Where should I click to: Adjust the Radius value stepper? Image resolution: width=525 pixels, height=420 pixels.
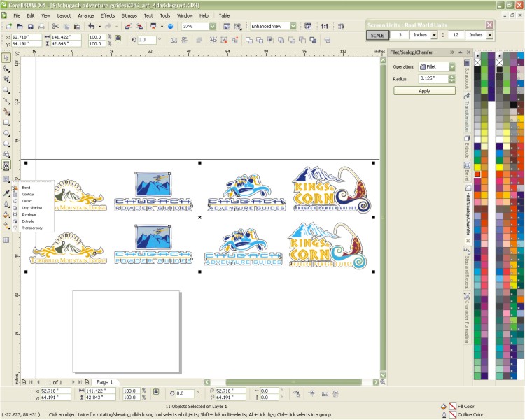tap(452, 78)
